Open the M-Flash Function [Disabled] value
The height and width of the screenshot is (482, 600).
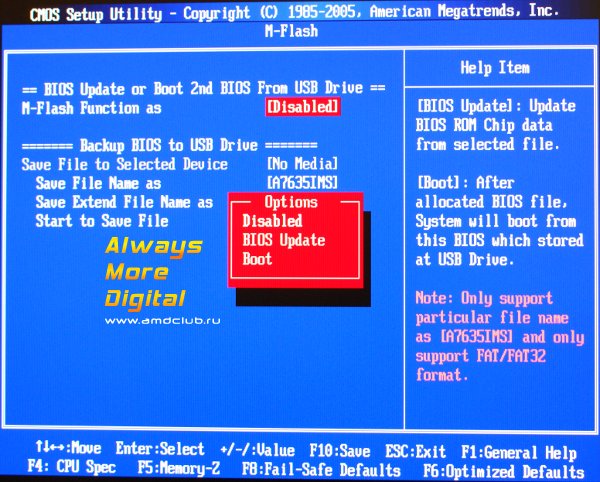(303, 107)
